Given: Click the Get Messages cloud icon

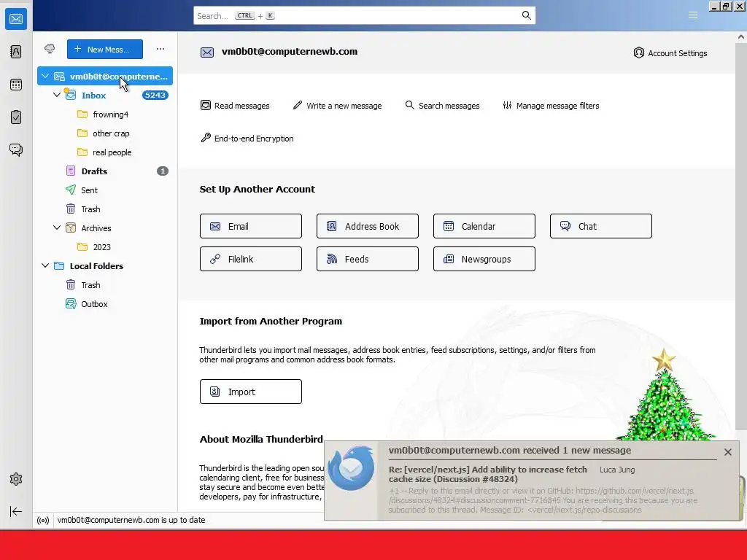Looking at the screenshot, I should pos(50,49).
